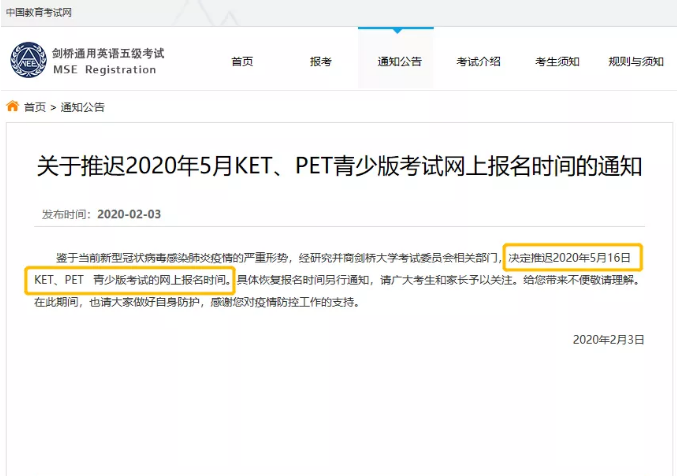Click the sentence 在此期间，也请大家做好自身防护
The image size is (677, 476).
pyautogui.click(x=117, y=302)
